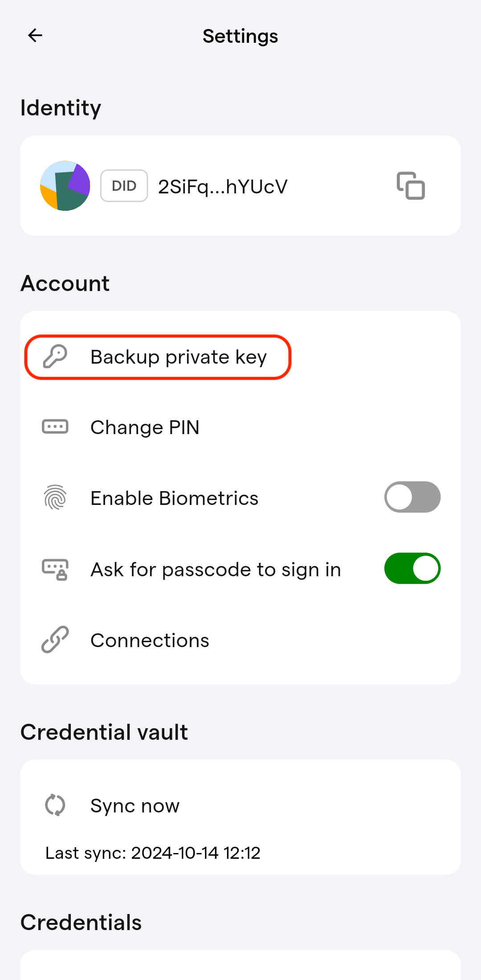Click the DID badge label

[124, 186]
